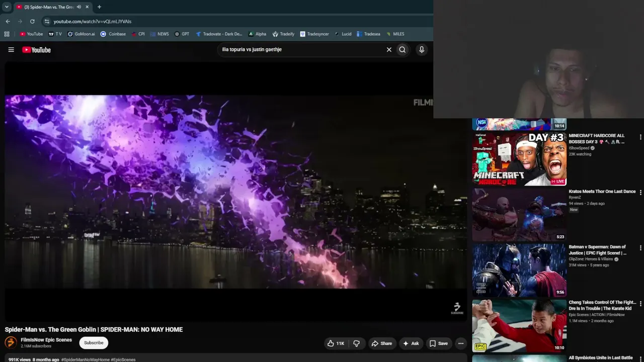Open the Alpha bookmark
Screen dimensions: 644x362
(257, 34)
